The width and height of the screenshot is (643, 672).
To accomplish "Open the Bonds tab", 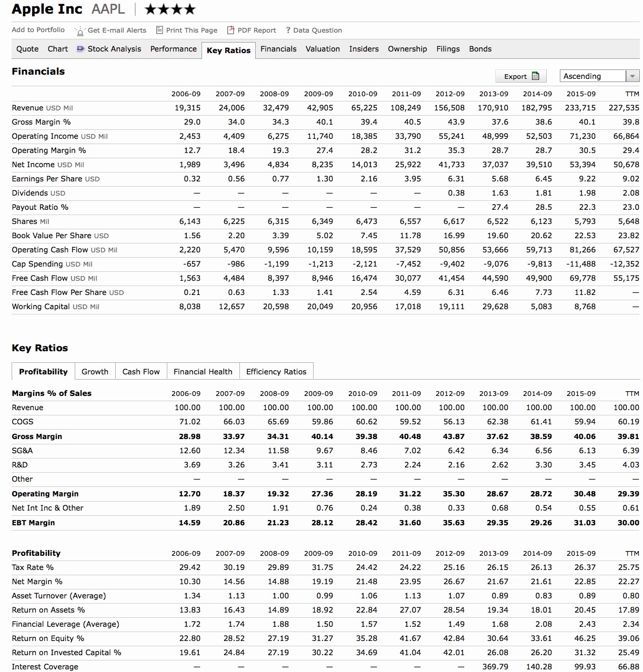I will coord(480,49).
